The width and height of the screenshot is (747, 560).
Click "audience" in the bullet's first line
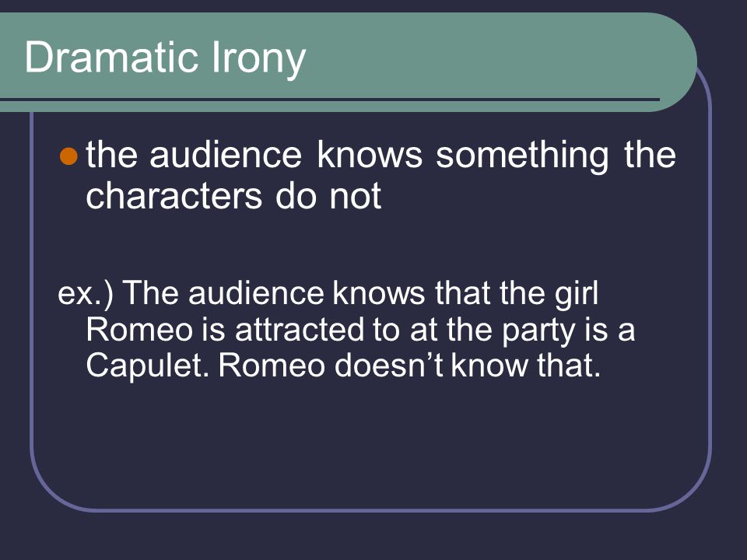pyautogui.click(x=226, y=156)
